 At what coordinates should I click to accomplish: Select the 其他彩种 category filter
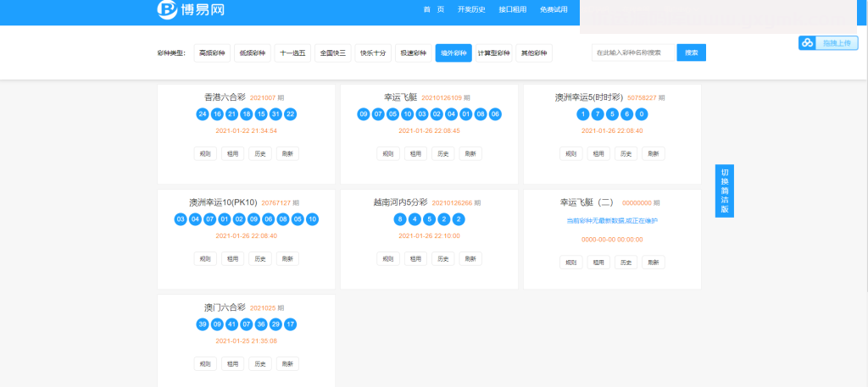pyautogui.click(x=534, y=53)
